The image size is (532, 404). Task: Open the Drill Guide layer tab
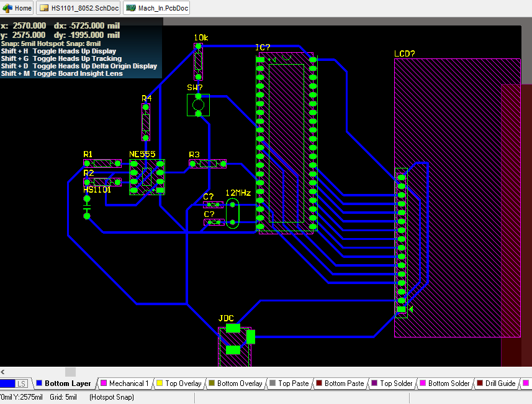tap(500, 383)
